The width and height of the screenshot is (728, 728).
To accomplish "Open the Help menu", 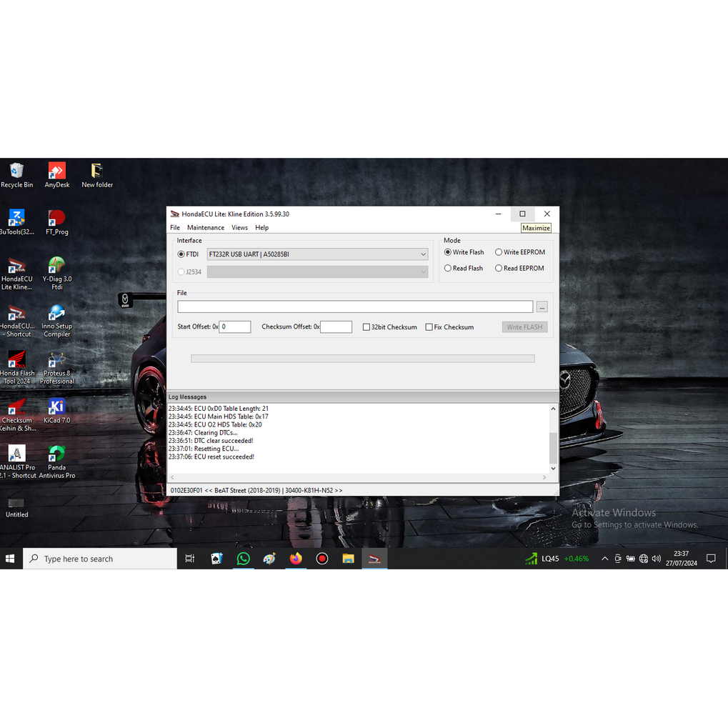I will click(x=262, y=227).
